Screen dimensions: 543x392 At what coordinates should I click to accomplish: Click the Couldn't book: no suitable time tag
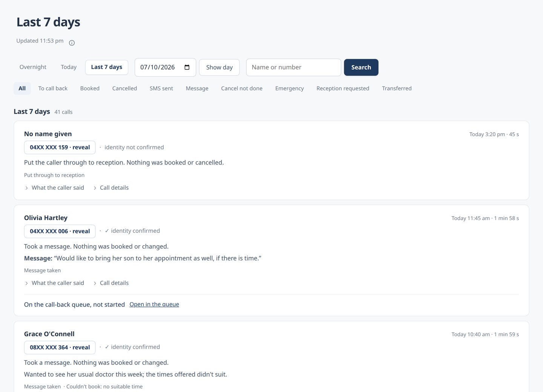coord(104,386)
